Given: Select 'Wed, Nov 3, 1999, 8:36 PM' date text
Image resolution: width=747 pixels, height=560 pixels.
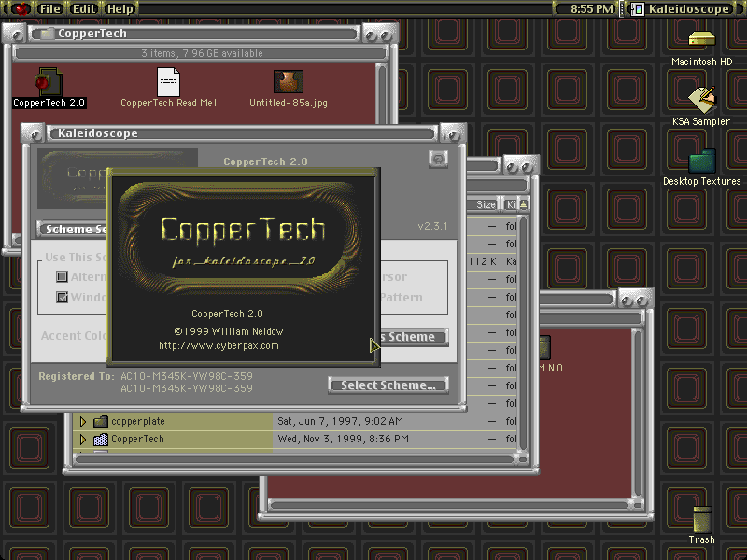Looking at the screenshot, I should (343, 439).
